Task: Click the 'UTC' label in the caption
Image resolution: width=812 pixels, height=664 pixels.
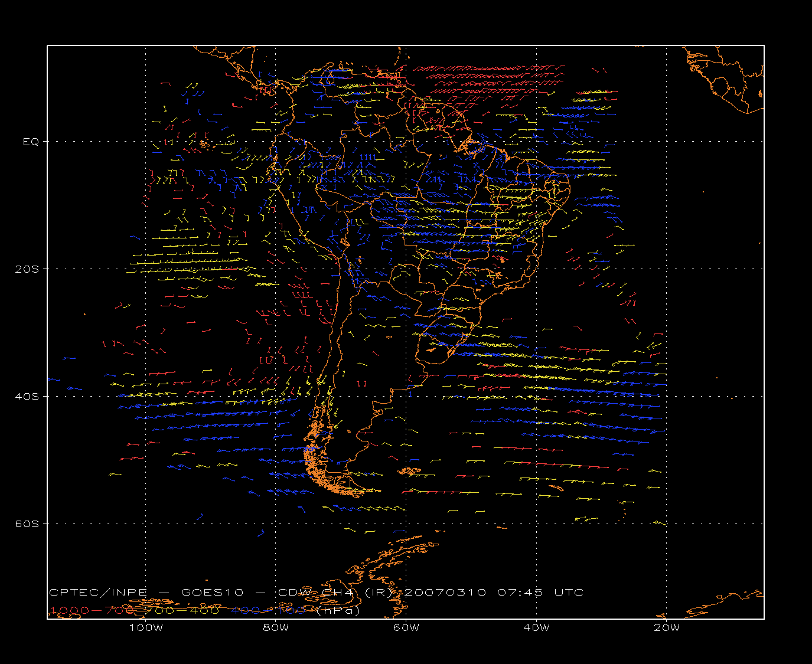Action: [x=569, y=593]
